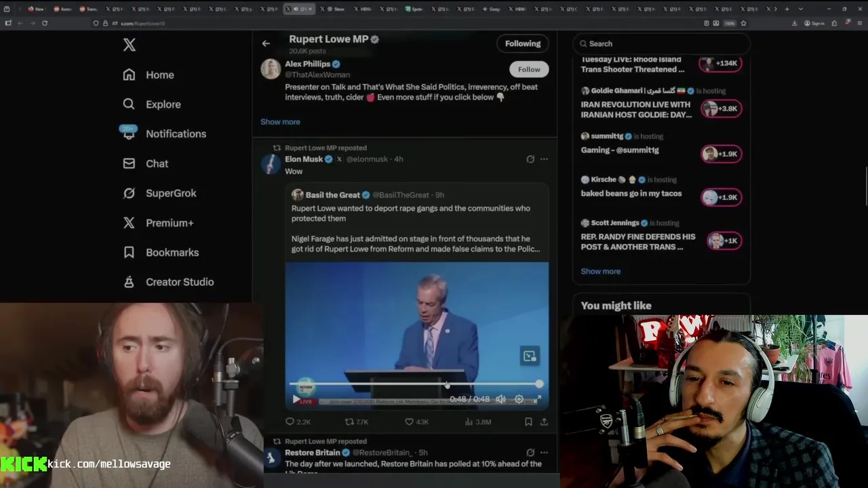Expand the video to fullscreen
The height and width of the screenshot is (488, 868).
click(536, 399)
